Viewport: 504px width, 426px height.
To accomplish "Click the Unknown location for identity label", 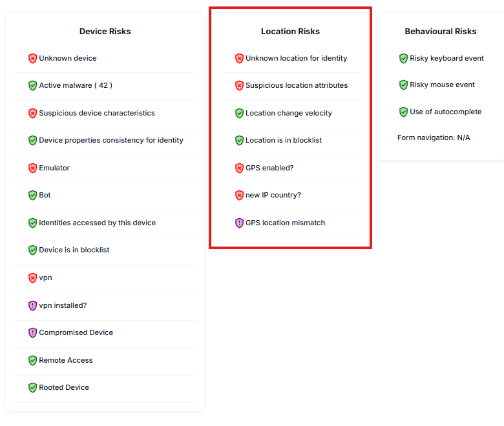I will click(x=297, y=59).
